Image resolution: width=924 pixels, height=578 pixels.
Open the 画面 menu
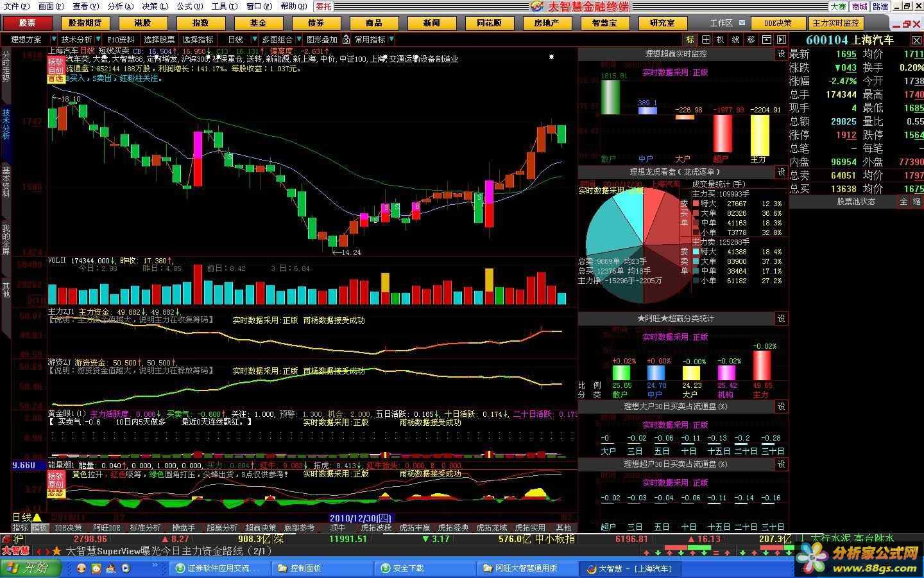pos(51,6)
